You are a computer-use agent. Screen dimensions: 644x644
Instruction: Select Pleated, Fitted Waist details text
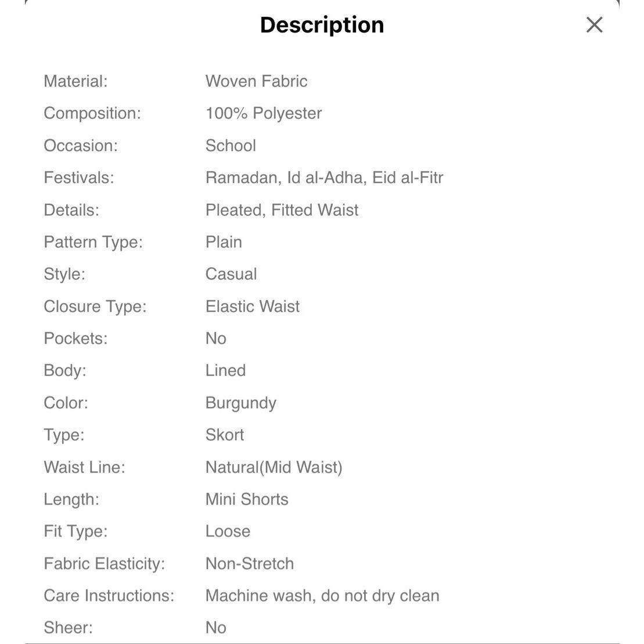coord(282,210)
